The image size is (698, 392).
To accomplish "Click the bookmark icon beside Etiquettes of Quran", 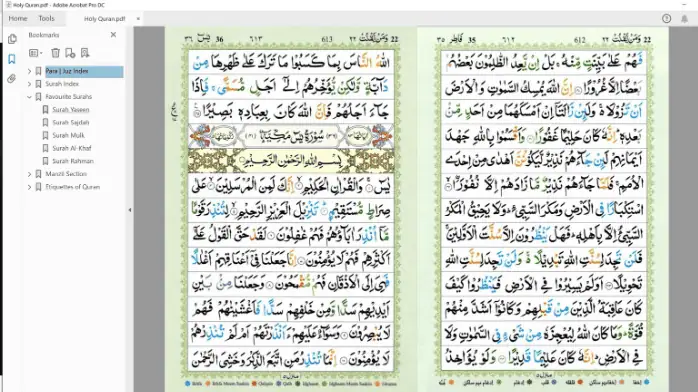I will pyautogui.click(x=38, y=187).
